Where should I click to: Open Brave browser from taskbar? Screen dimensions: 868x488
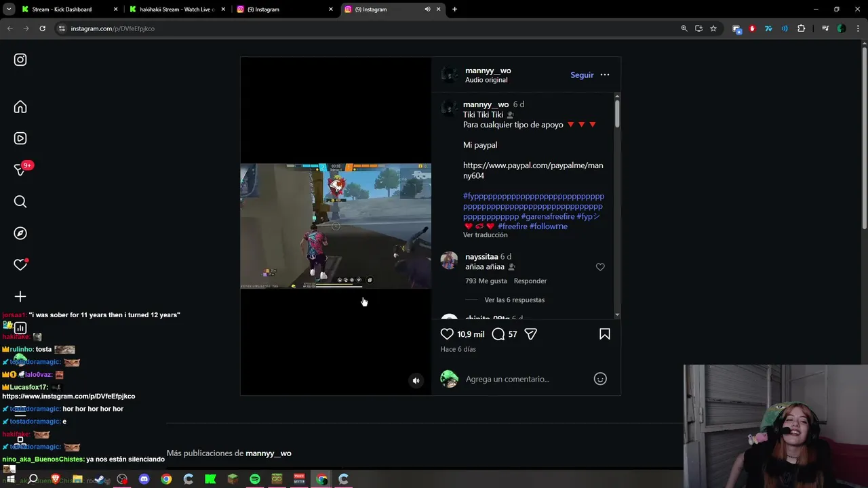[x=56, y=479]
